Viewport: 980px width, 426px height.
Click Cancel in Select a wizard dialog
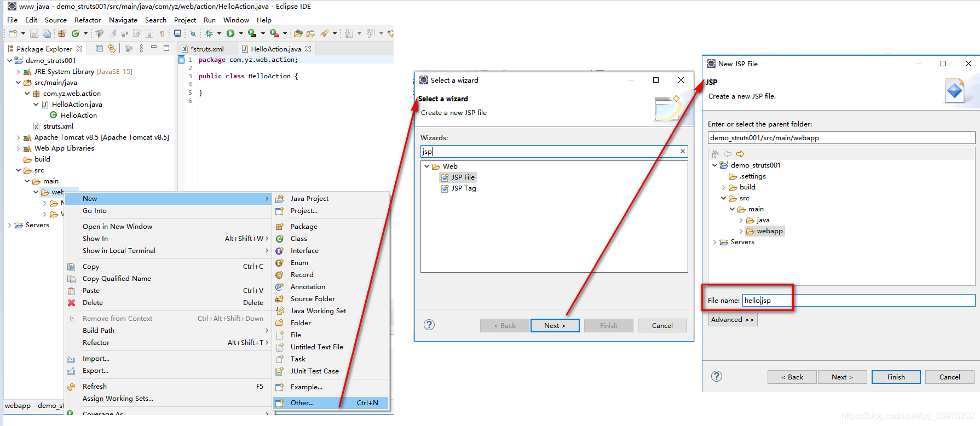click(662, 325)
